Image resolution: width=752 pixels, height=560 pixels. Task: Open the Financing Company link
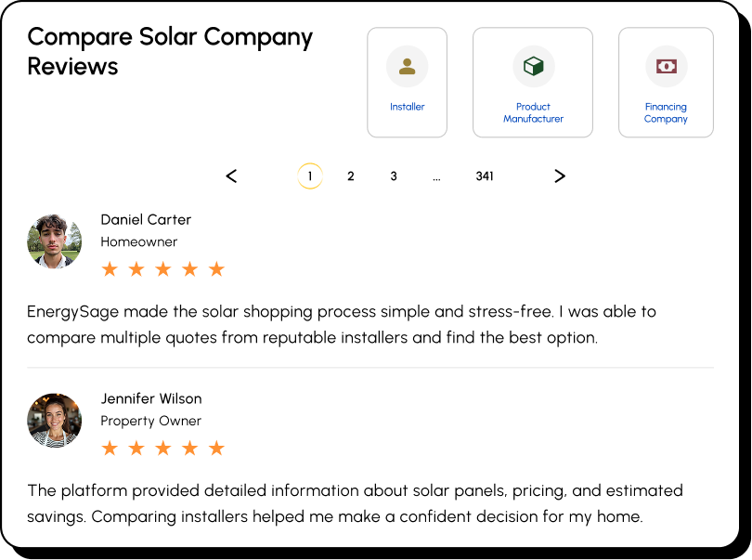667,112
